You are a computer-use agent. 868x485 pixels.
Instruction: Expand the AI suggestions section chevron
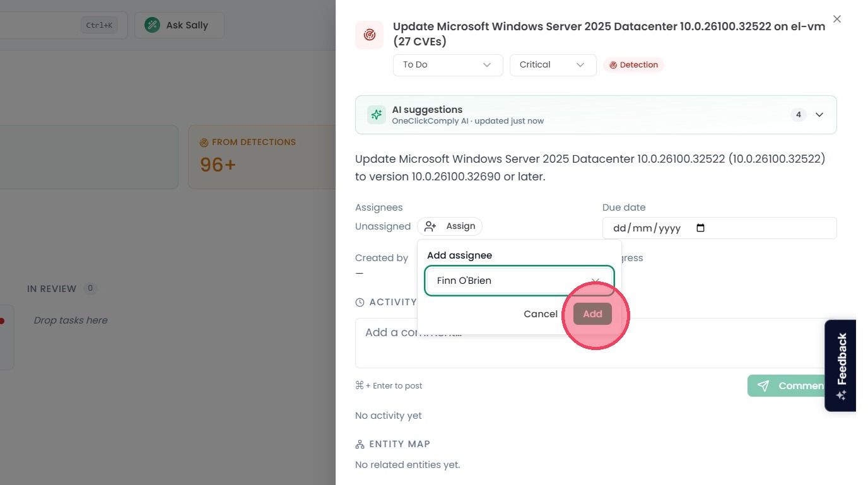coord(819,115)
